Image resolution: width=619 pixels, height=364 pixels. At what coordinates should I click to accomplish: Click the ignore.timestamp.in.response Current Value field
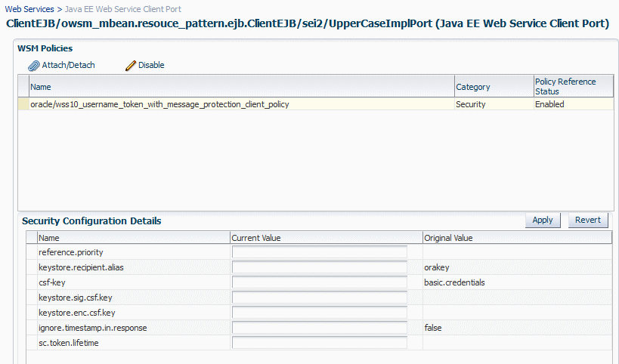pos(320,327)
